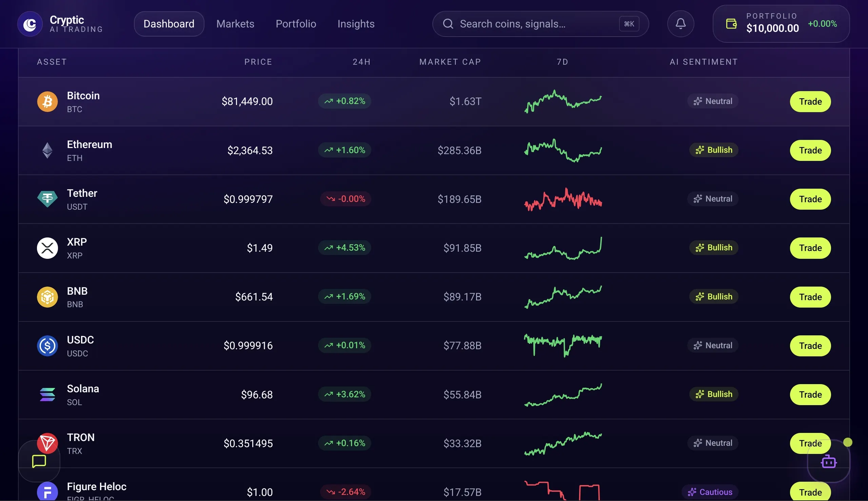The image size is (868, 501).
Task: Click the Ethereum asset name
Action: [x=90, y=145]
